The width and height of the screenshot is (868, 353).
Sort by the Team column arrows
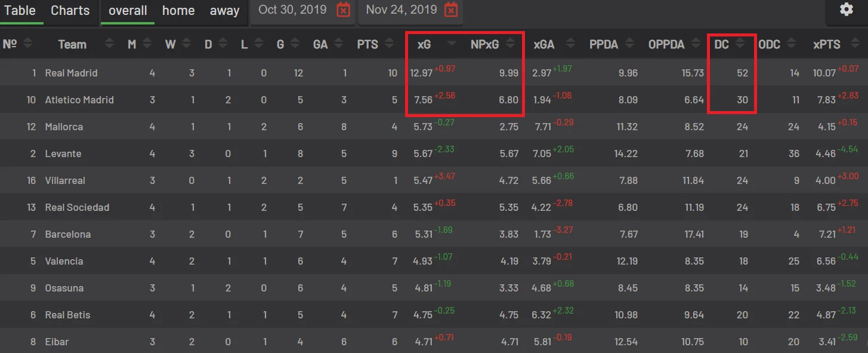pyautogui.click(x=109, y=44)
